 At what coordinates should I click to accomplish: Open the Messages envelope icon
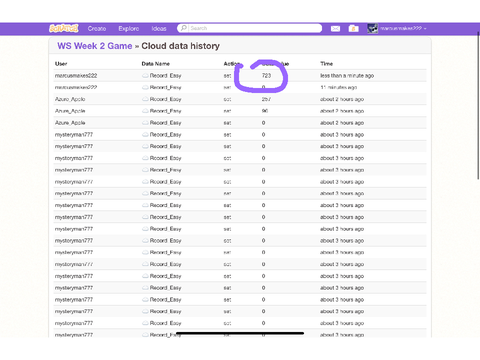coord(335,29)
